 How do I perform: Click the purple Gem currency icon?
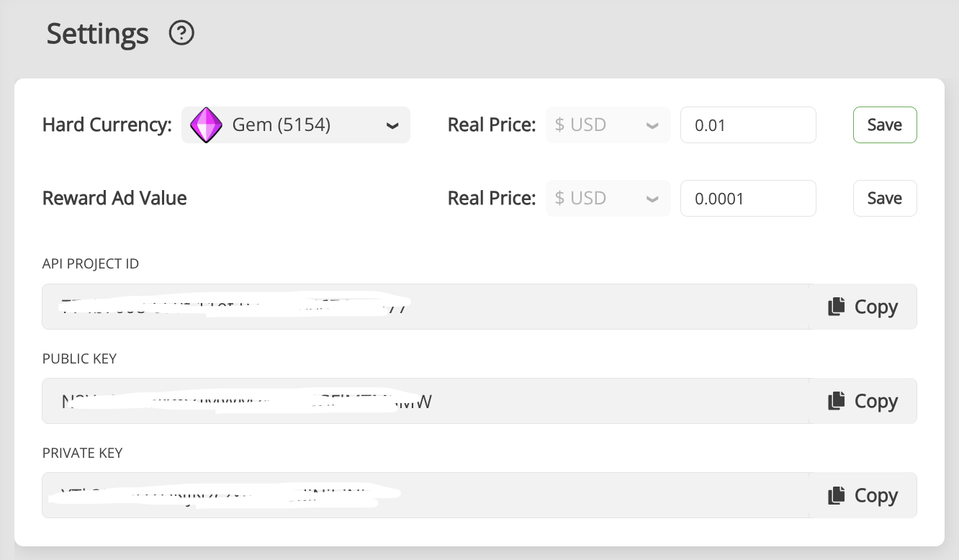pyautogui.click(x=207, y=125)
